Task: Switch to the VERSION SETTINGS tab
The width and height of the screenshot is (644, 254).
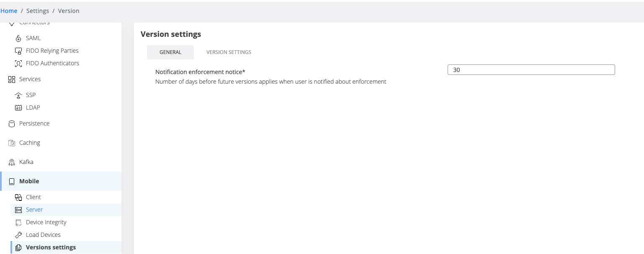Action: [x=229, y=52]
